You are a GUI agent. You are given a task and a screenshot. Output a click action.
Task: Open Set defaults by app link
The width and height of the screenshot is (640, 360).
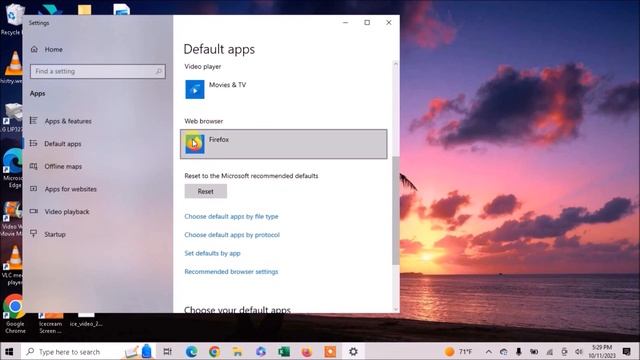212,253
